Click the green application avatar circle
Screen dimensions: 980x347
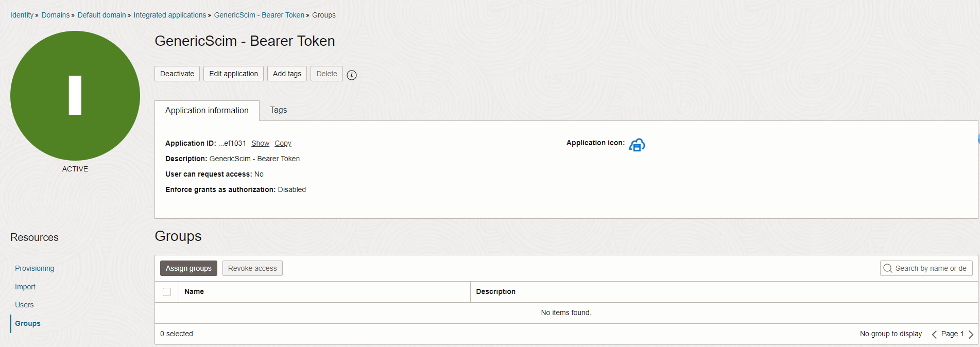tap(75, 96)
